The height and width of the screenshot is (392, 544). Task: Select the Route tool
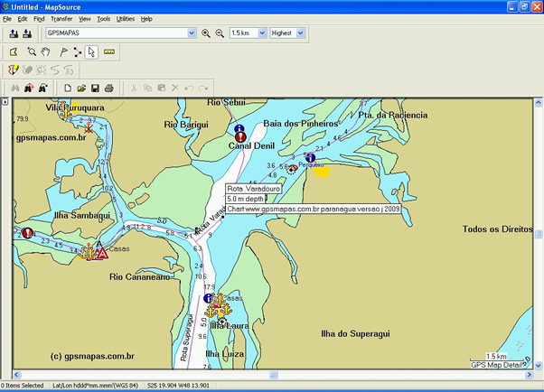coord(78,51)
